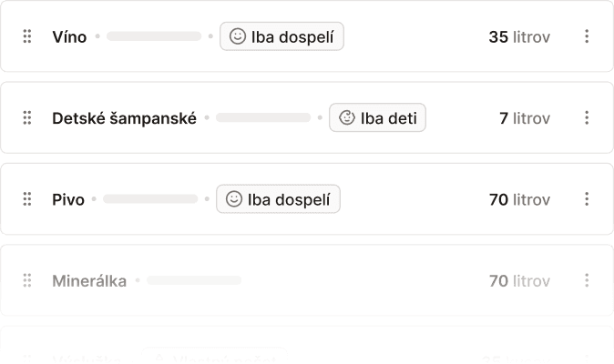This screenshot has height=364, width=614.
Task: Click the drag handle beside Detské šampanské
Action: (x=27, y=117)
